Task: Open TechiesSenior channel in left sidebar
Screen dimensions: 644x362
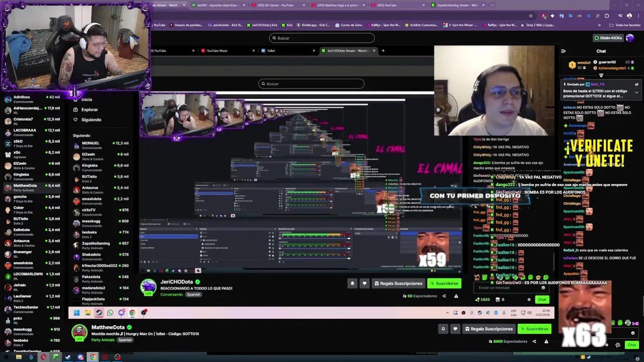Action: (x=31, y=309)
